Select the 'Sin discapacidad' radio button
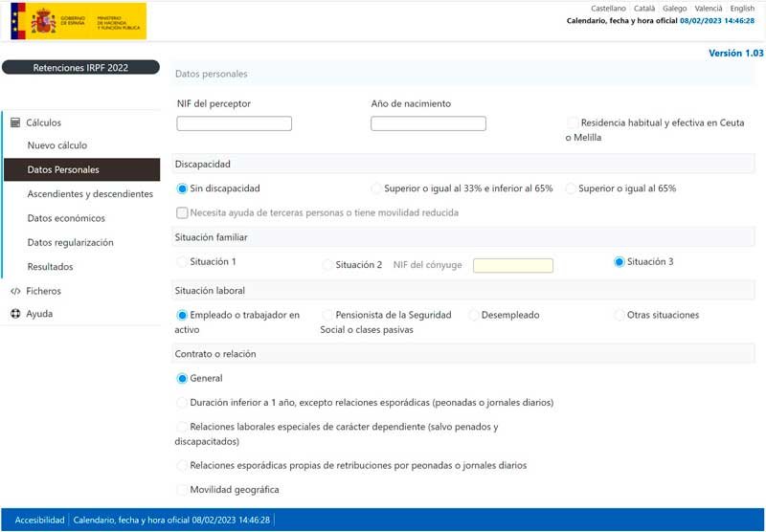 [183, 188]
